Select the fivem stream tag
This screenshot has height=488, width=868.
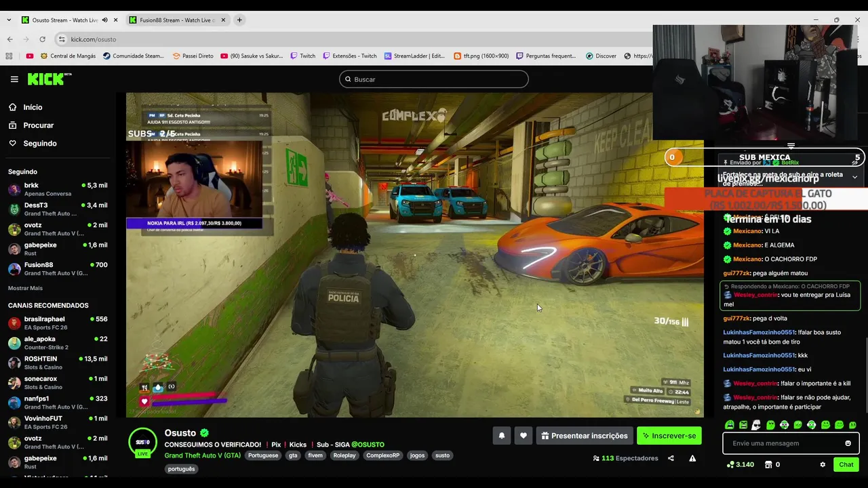click(315, 455)
